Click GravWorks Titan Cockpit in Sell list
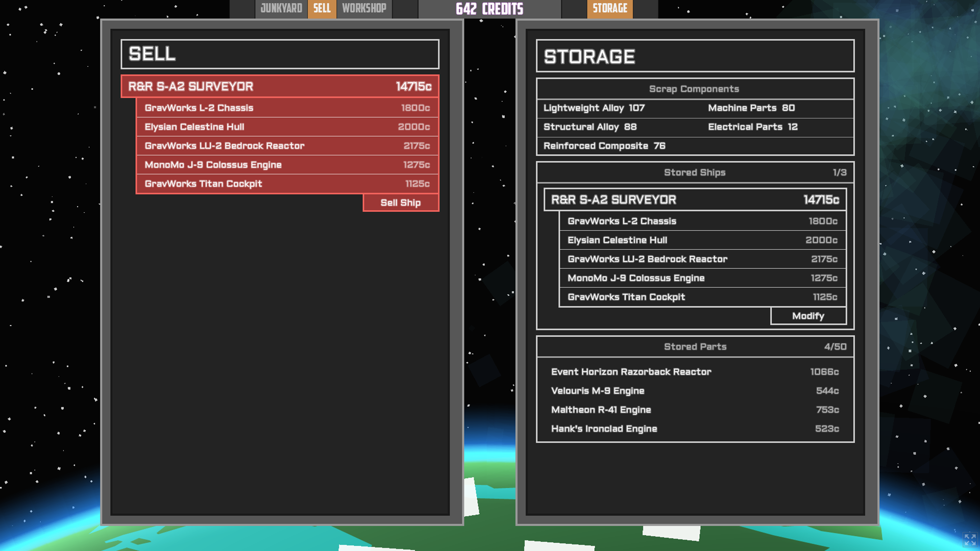 click(x=287, y=184)
